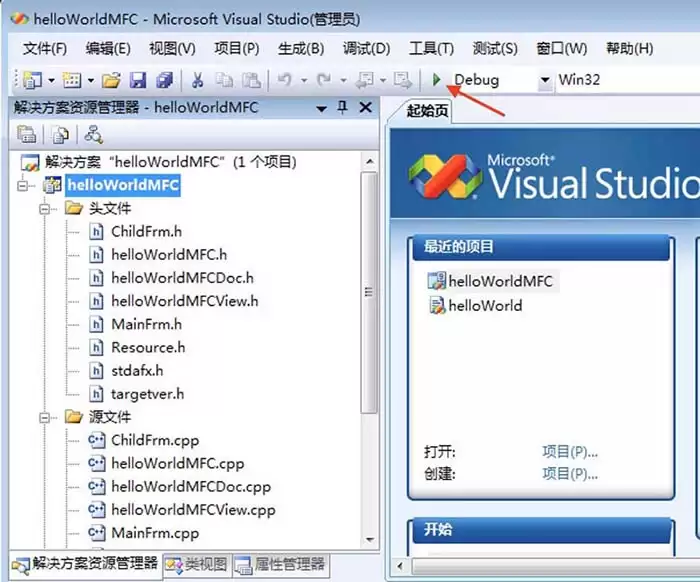
Task: Close the Solution Explorer panel
Action: pos(366,107)
